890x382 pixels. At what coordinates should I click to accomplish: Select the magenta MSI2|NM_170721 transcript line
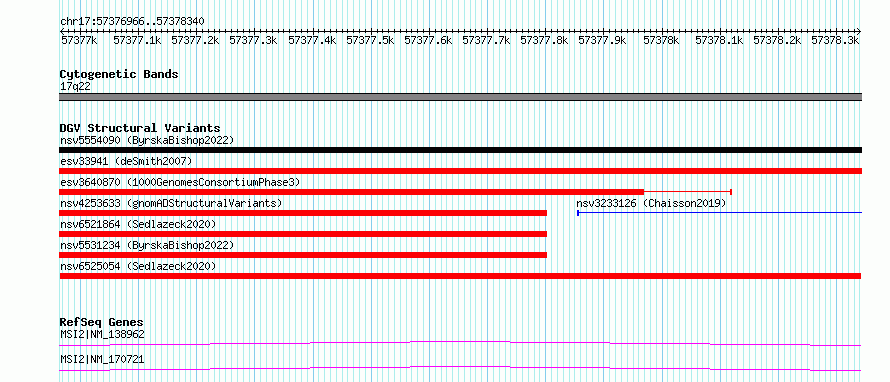[460, 368]
